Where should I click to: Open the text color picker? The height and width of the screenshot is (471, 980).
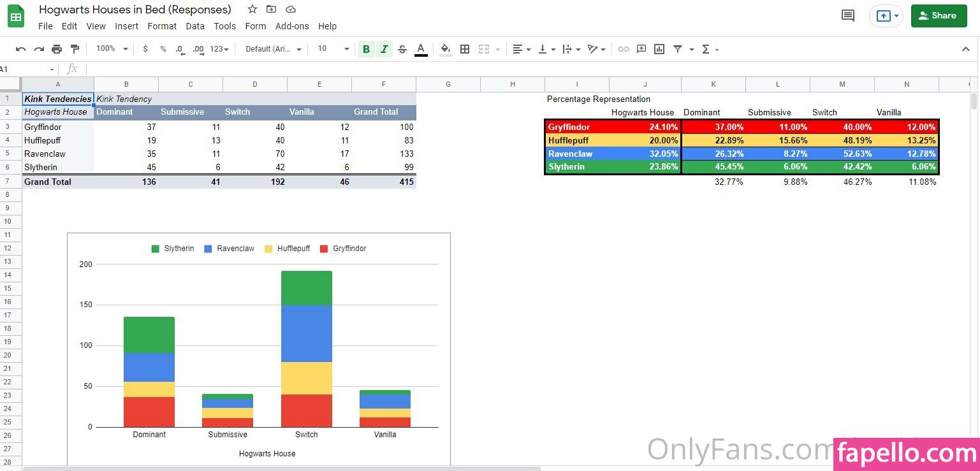click(x=421, y=49)
